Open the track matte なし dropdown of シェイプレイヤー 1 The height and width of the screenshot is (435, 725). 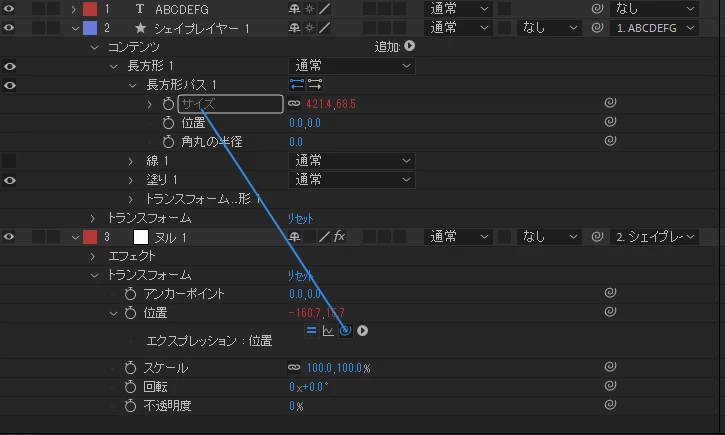click(x=549, y=28)
